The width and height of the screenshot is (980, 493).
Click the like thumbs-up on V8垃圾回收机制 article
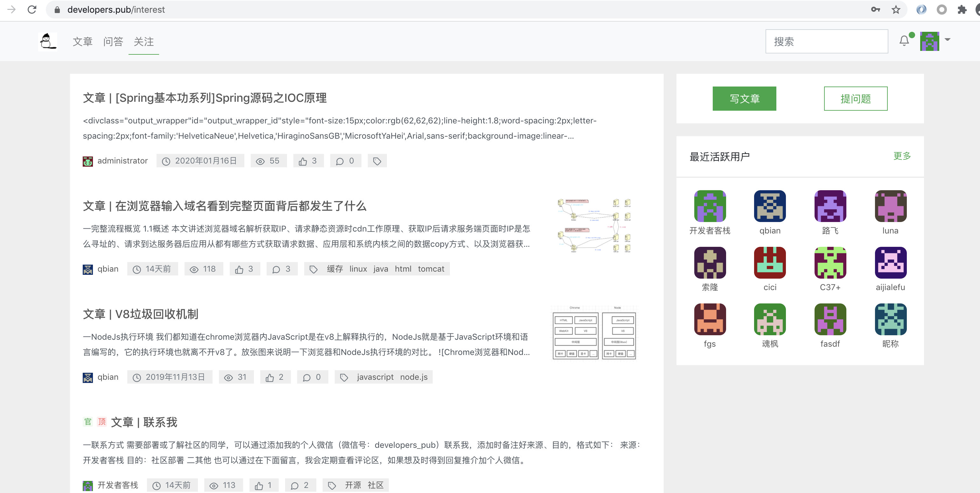click(x=270, y=377)
